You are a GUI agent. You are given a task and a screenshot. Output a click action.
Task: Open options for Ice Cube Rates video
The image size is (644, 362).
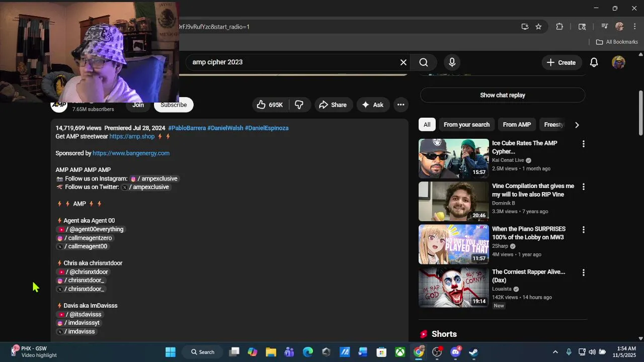pos(583,144)
